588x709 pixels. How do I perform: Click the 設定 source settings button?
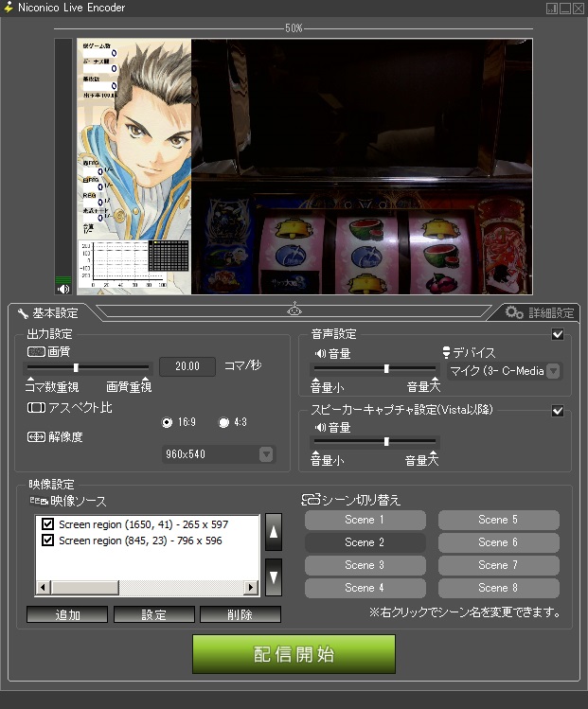(154, 614)
